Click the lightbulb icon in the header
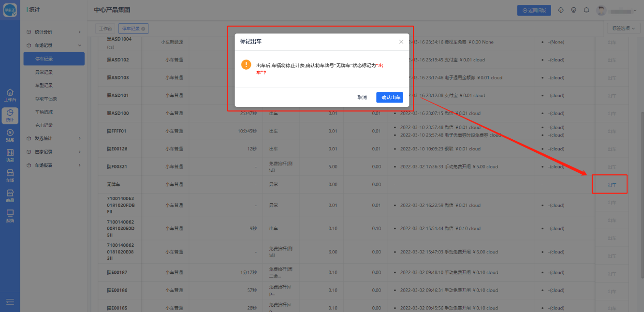Image resolution: width=644 pixels, height=312 pixels. [573, 10]
